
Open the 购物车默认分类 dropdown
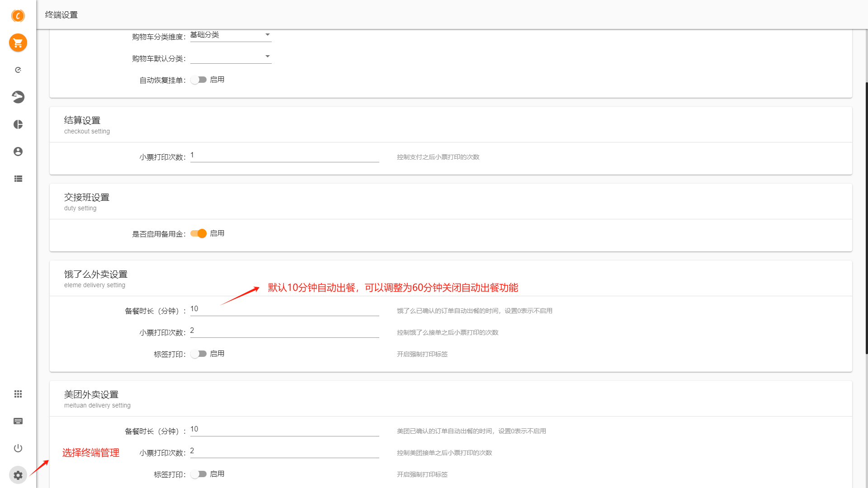(231, 57)
